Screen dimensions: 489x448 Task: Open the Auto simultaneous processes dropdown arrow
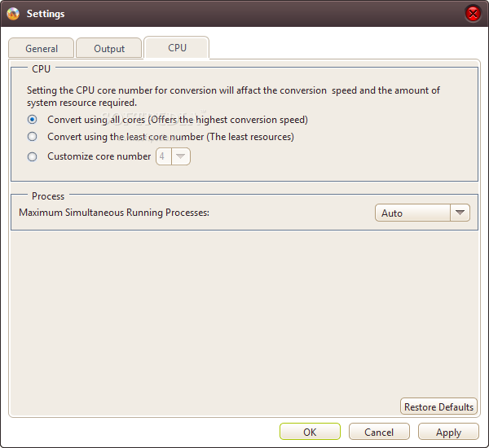point(460,213)
